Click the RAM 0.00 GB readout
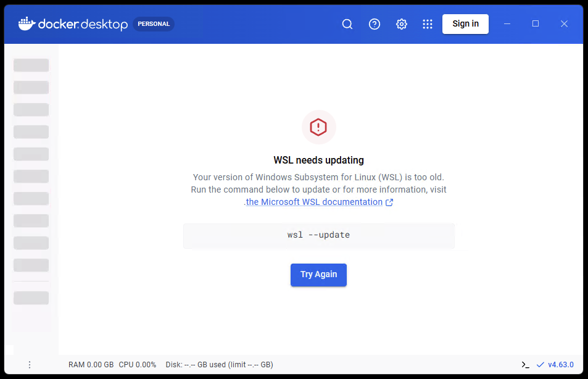This screenshot has height=379, width=588. tap(91, 365)
